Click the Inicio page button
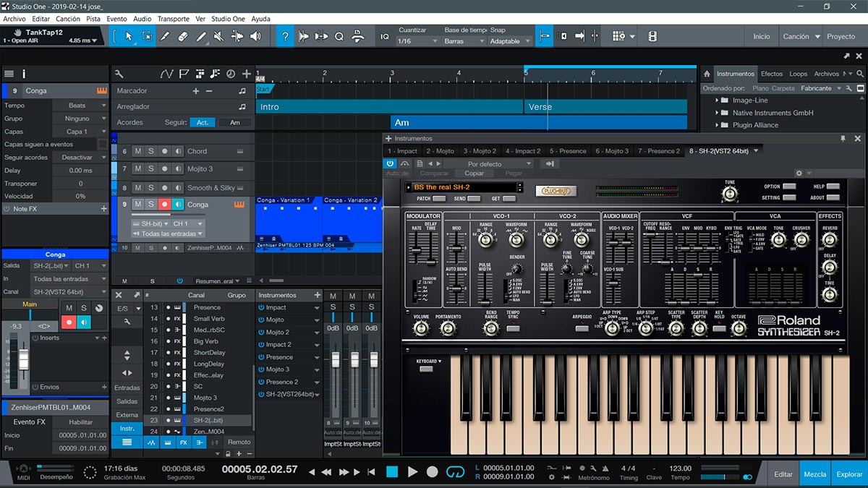 coord(762,36)
